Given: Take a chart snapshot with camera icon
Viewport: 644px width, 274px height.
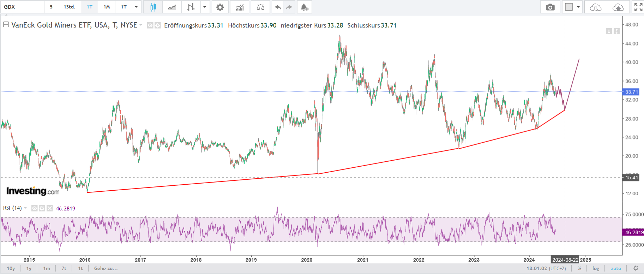Looking at the screenshot, I should 550,7.
